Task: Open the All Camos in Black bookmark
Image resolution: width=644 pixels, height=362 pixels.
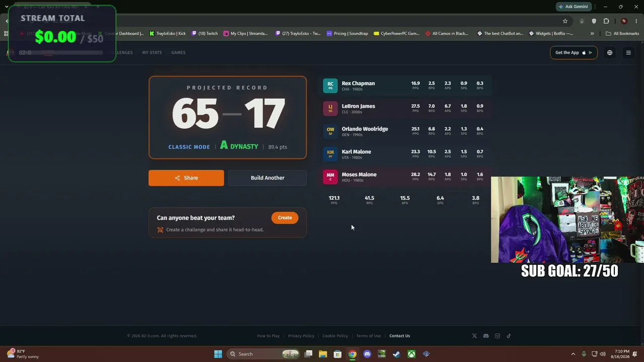Action: [x=447, y=34]
